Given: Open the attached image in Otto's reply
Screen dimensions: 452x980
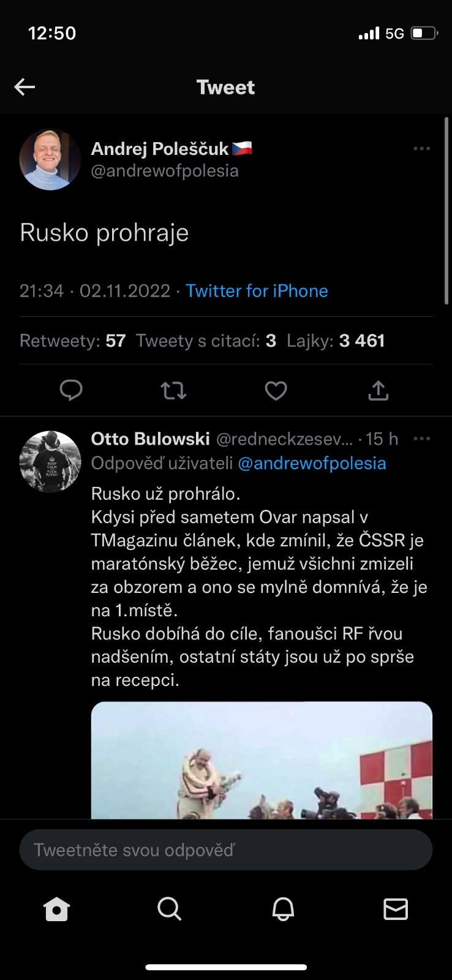Looking at the screenshot, I should click(x=262, y=760).
